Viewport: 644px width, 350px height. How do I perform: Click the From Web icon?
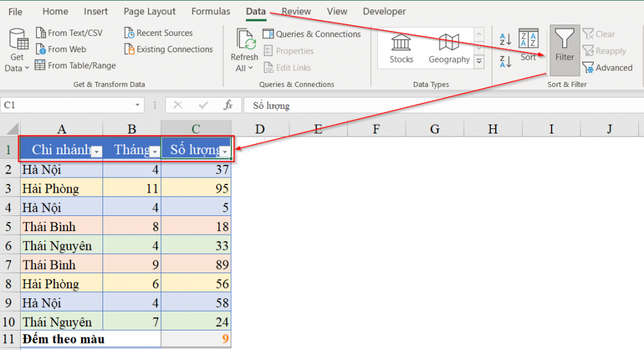(x=41, y=49)
